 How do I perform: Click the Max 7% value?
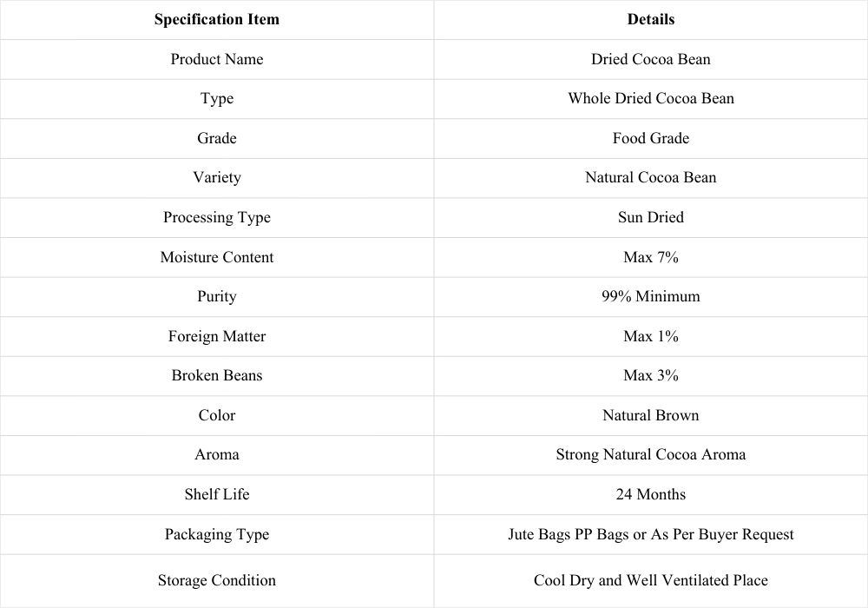(x=650, y=257)
